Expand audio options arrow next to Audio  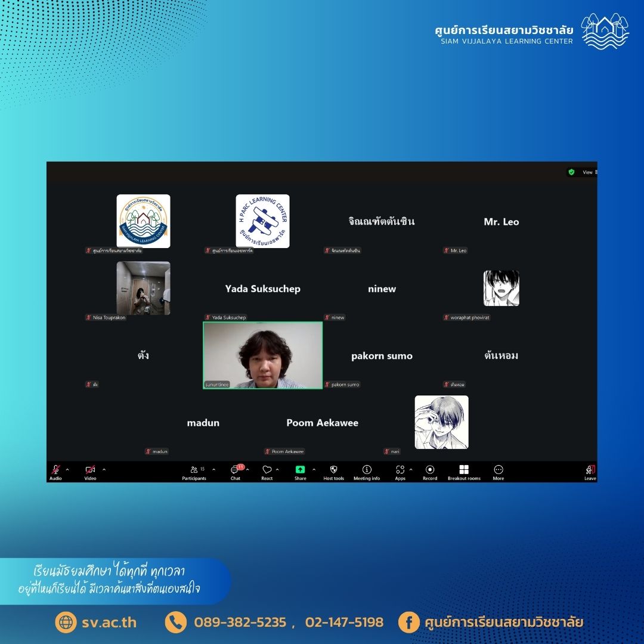67,469
